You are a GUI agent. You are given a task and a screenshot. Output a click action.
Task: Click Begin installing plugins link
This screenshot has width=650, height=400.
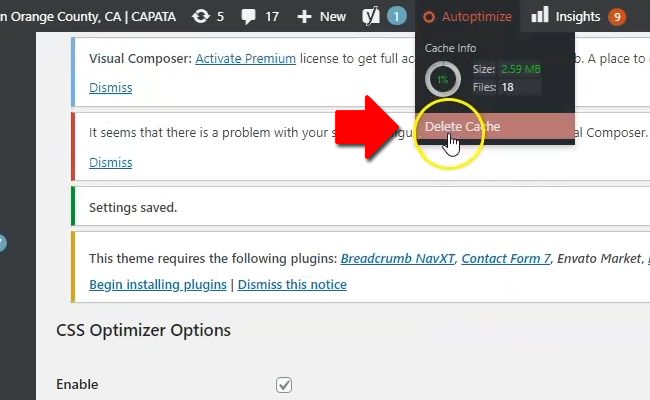click(158, 285)
